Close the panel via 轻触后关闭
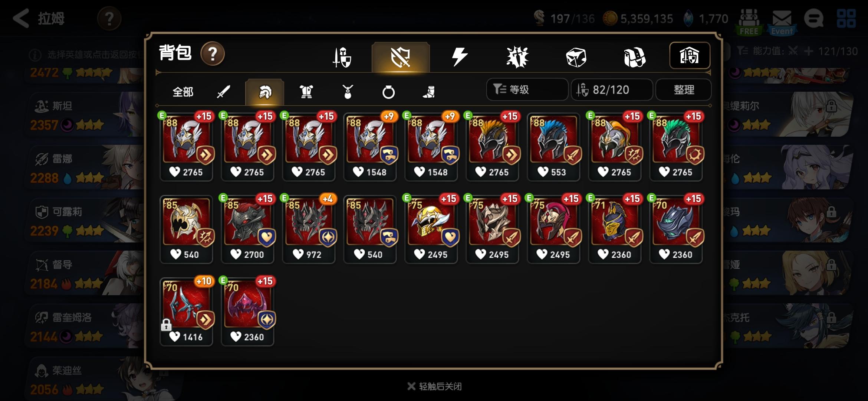 (x=434, y=387)
